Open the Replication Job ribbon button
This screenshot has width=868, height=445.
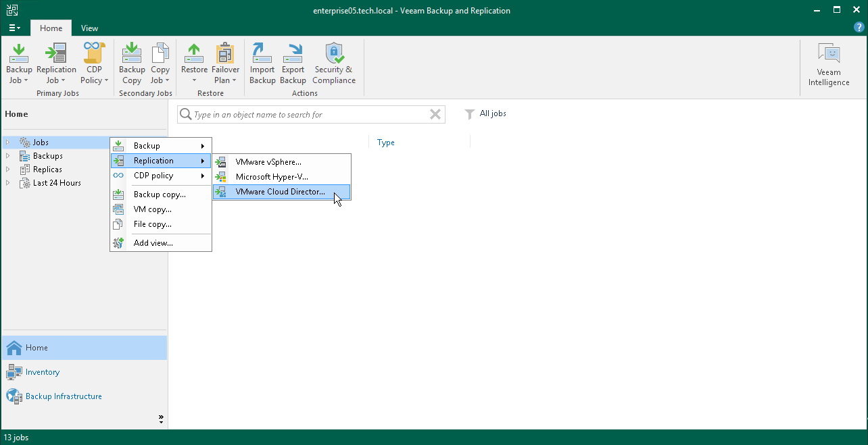tap(56, 64)
